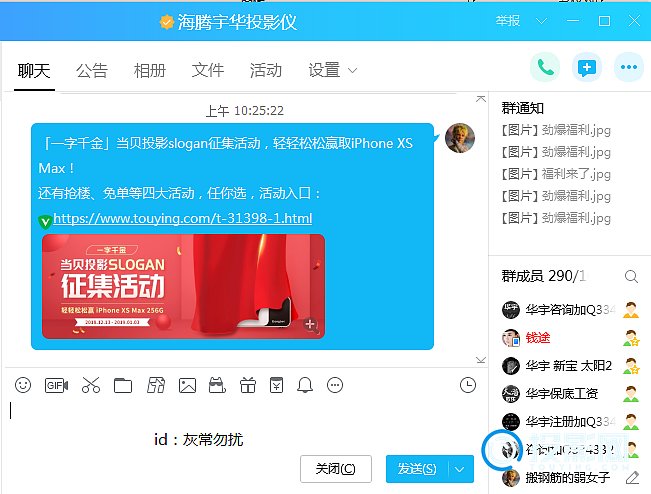
Task: Click the car-shaped toolbar icon
Action: tap(217, 385)
